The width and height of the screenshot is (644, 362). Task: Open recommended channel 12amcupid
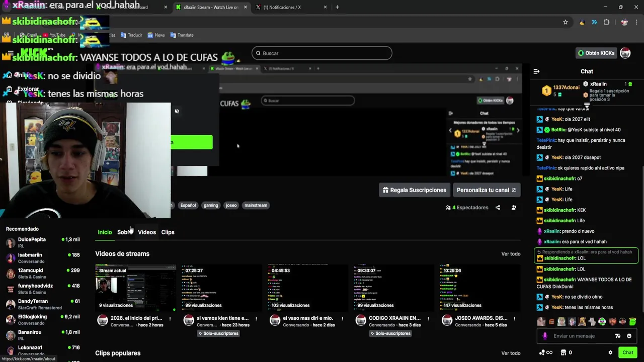click(43, 274)
